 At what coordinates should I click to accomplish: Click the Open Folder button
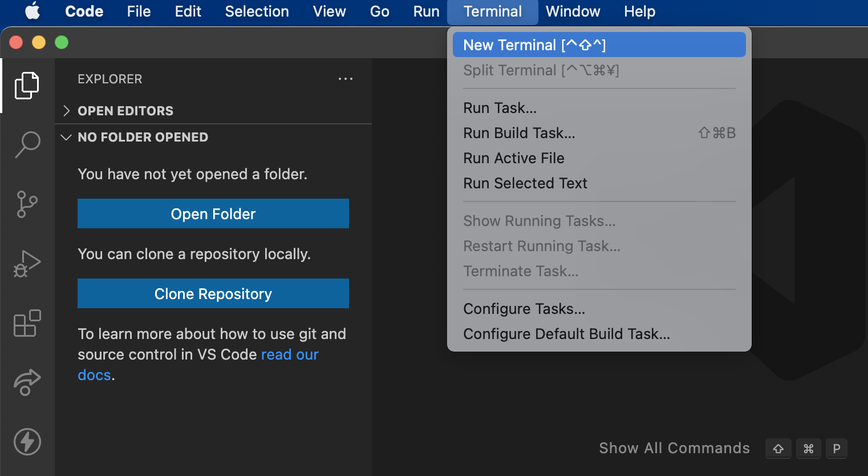click(213, 213)
